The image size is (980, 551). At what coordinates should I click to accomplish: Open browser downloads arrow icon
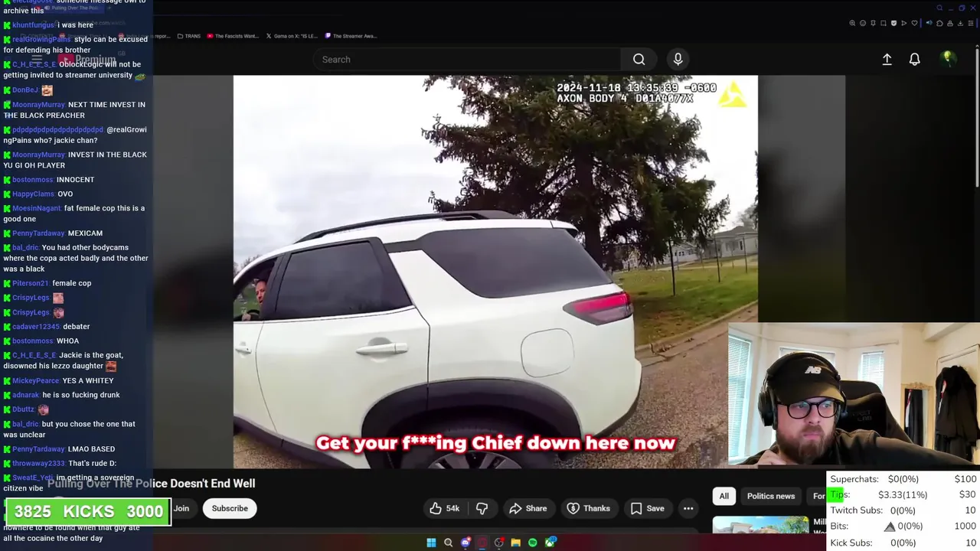(x=961, y=23)
